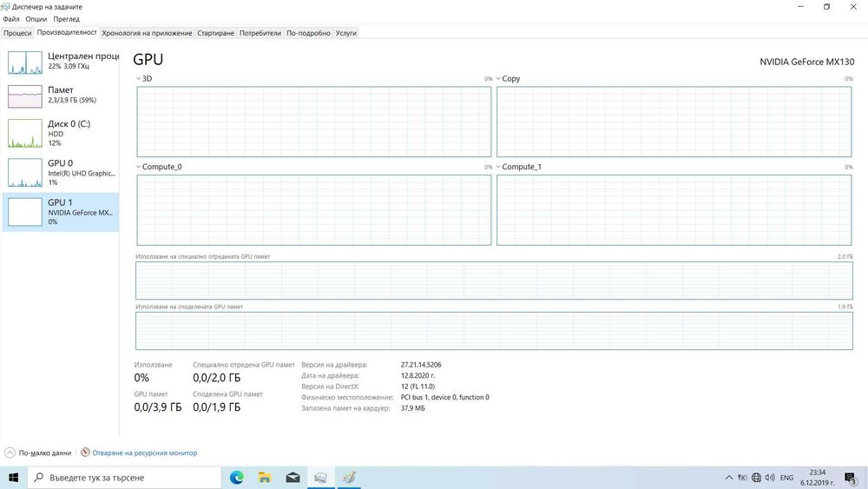Click reserved memory value 37,9 МБ
This screenshot has height=489, width=868.
[x=413, y=408]
